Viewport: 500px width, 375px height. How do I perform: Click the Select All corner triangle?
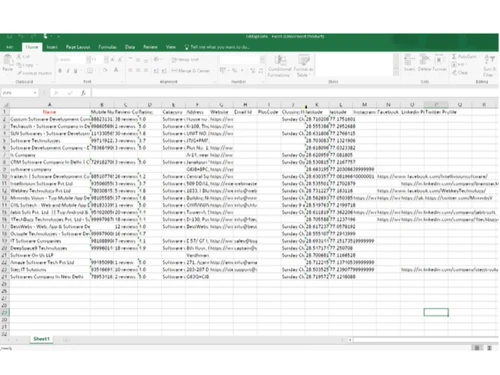[x=5, y=105]
